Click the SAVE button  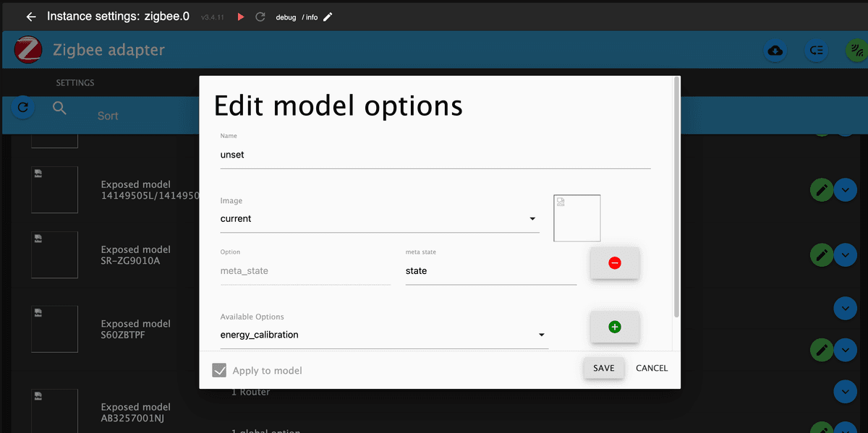point(604,368)
